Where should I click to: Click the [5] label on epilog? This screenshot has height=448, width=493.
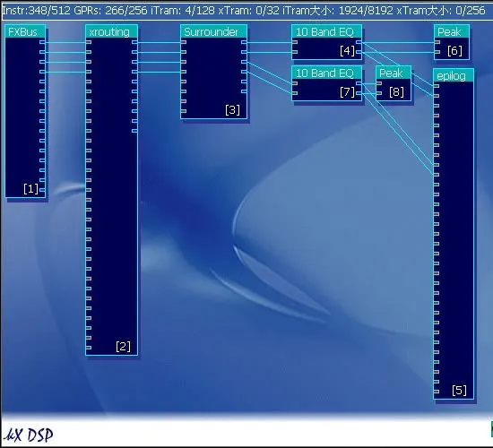[459, 391]
